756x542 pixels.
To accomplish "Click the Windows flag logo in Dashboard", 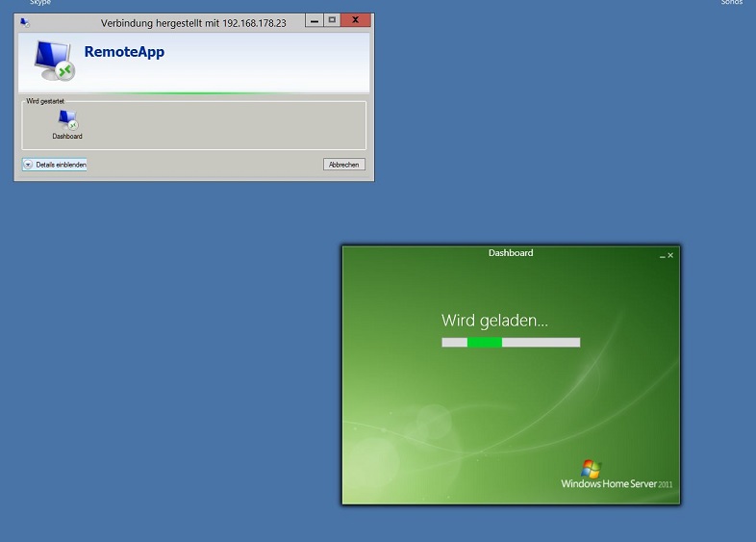I will 591,469.
